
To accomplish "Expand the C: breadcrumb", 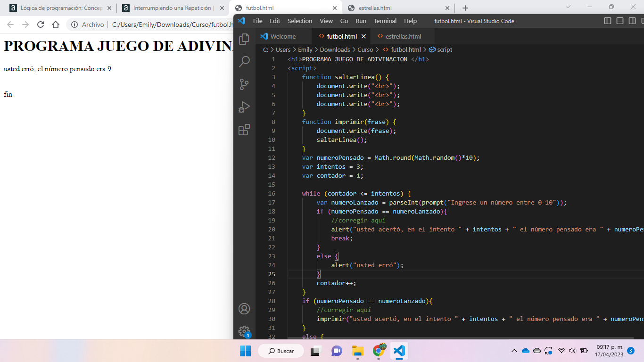I will coord(265,49).
